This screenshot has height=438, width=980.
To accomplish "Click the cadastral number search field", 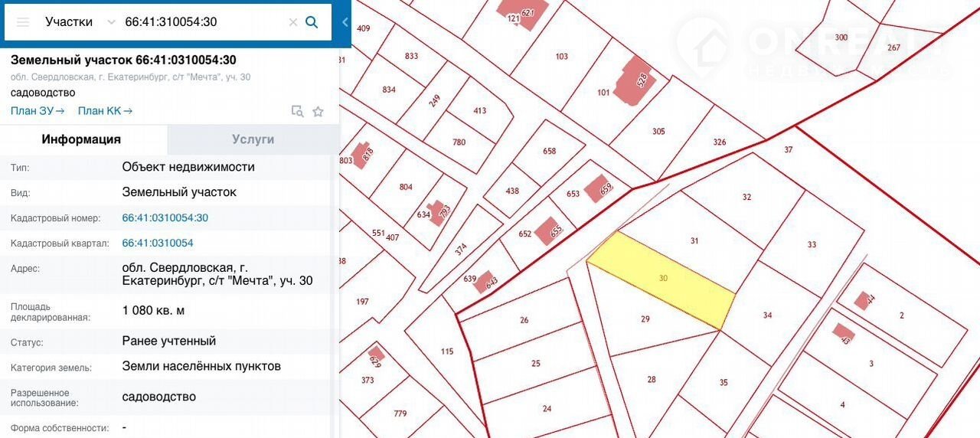I will click(x=203, y=22).
